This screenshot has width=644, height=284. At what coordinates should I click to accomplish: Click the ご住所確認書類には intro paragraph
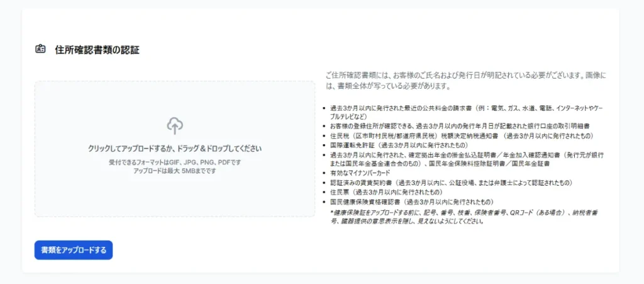pyautogui.click(x=465, y=81)
